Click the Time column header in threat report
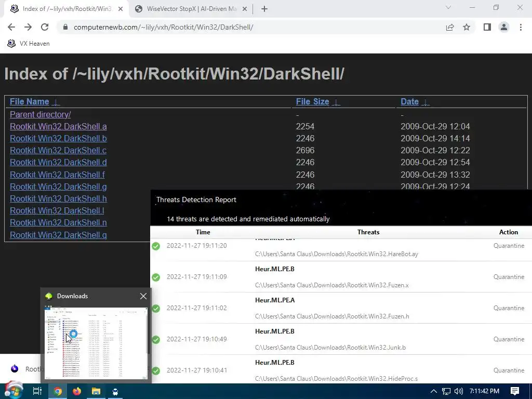This screenshot has width=532, height=399. (203, 232)
